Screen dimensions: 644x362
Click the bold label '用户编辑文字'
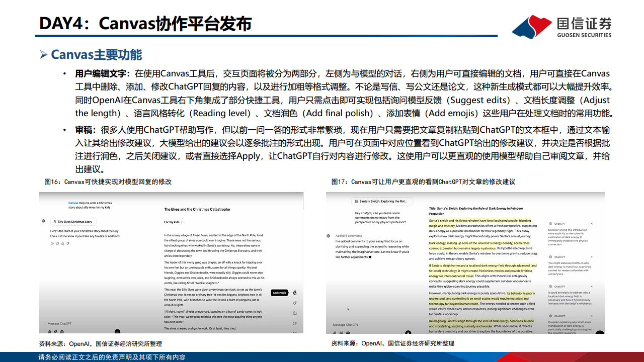[x=102, y=74]
